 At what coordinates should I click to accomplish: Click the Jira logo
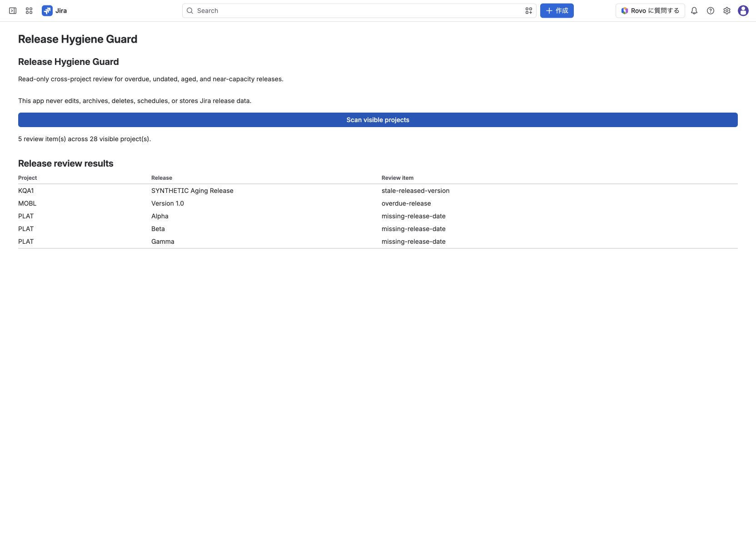click(47, 10)
